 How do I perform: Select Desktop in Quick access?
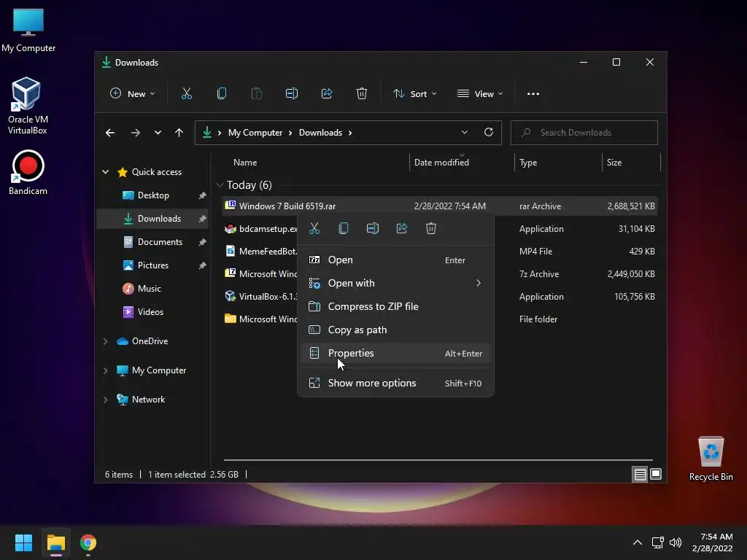click(x=153, y=195)
